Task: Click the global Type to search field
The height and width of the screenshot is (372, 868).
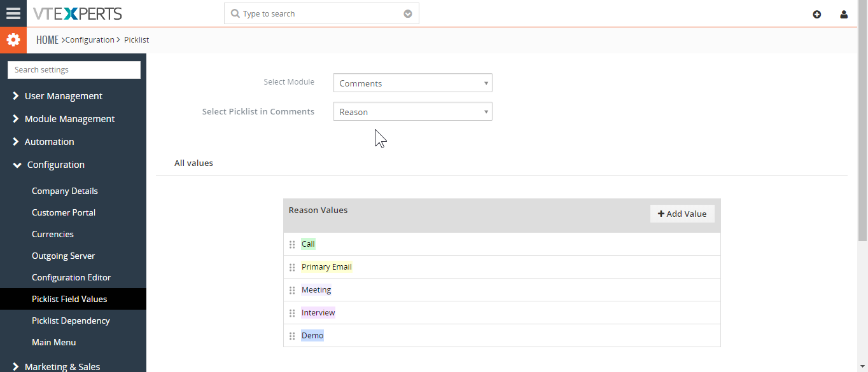Action: 321,13
